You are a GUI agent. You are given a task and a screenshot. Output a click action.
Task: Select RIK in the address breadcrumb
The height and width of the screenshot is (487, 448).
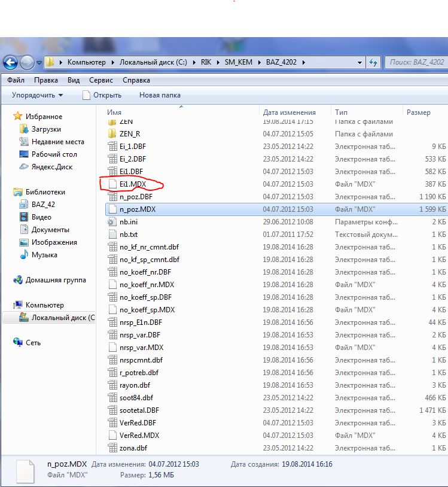(x=206, y=62)
